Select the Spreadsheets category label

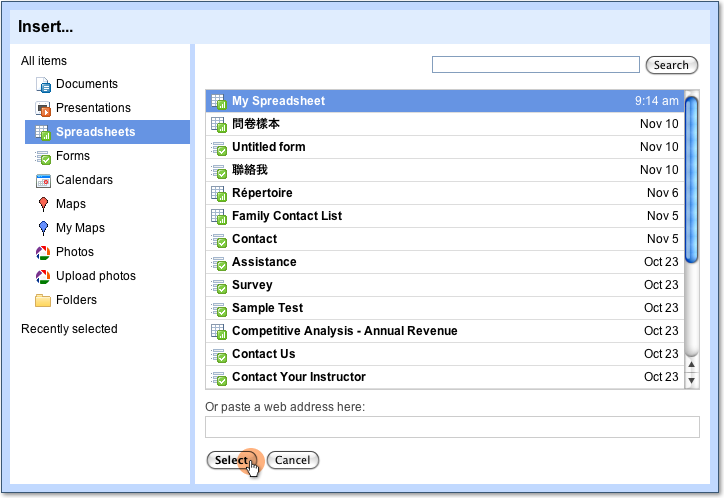pos(96,132)
